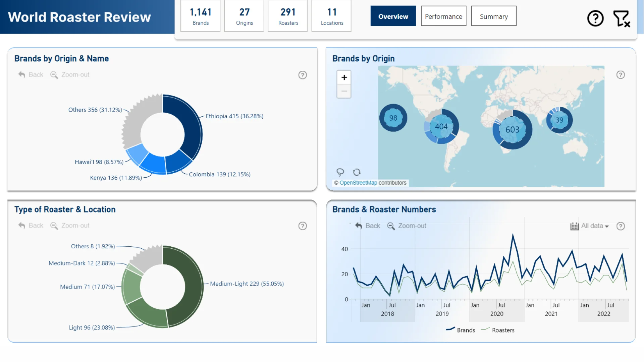Open help for Brands by Origin & Name chart
Screen dimensions: 644x362
pos(303,75)
